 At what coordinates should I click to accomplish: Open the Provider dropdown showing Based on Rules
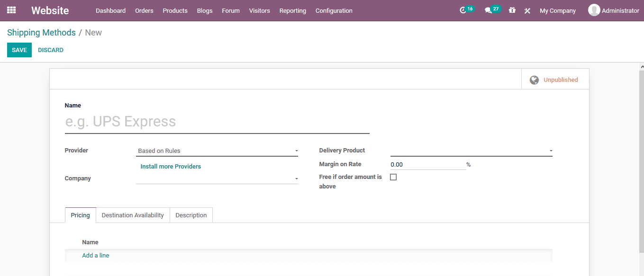(x=217, y=150)
